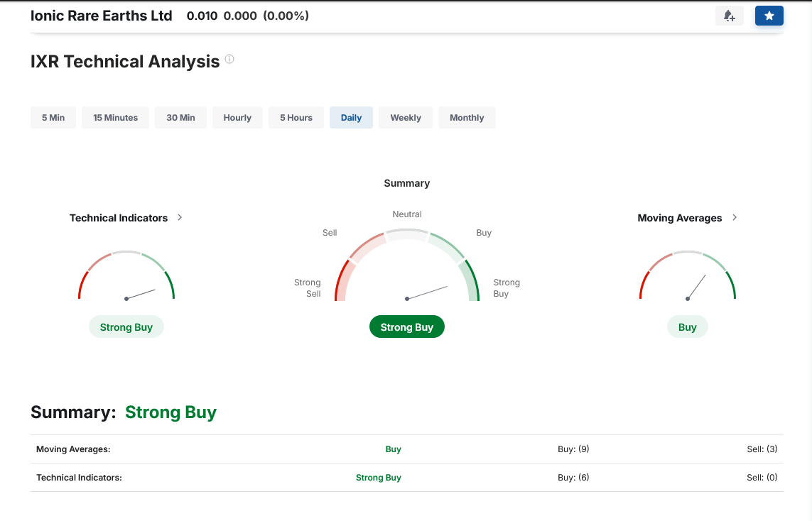
Task: Click the Neutral label on Summary gauge
Action: tap(407, 214)
